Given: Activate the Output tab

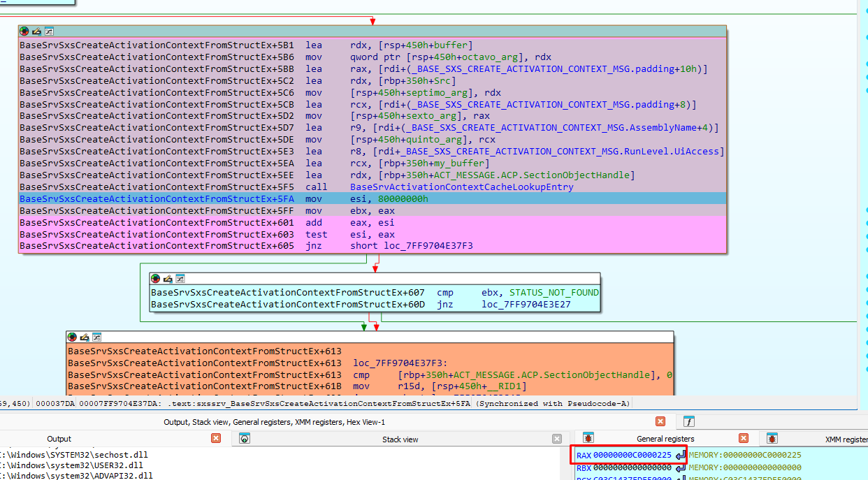Looking at the screenshot, I should click(x=59, y=439).
